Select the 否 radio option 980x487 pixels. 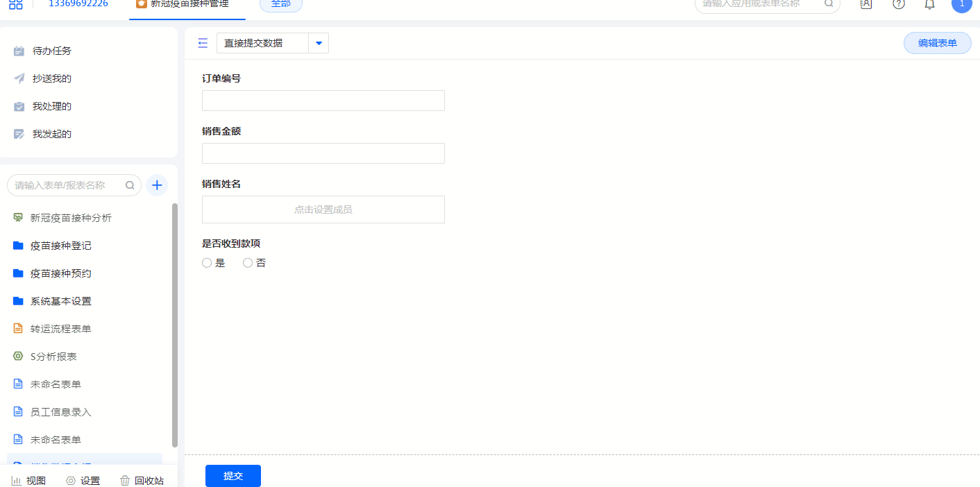[x=248, y=263]
